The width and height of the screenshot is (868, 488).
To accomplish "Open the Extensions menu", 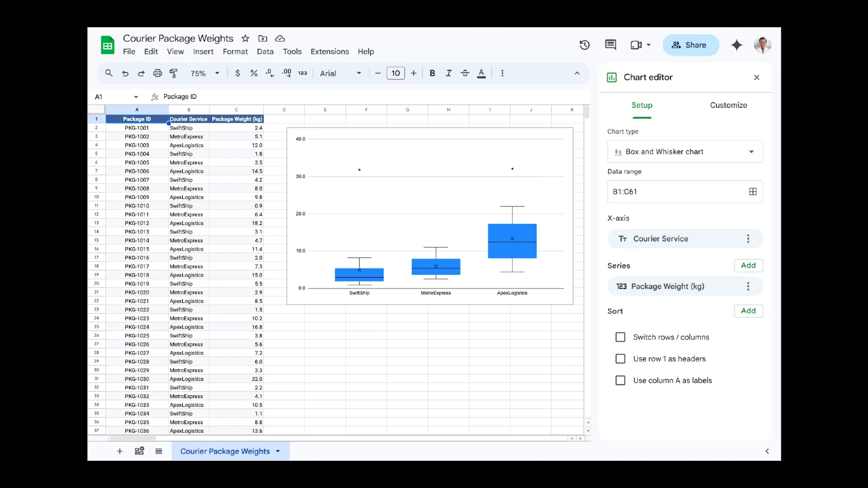I will 330,52.
